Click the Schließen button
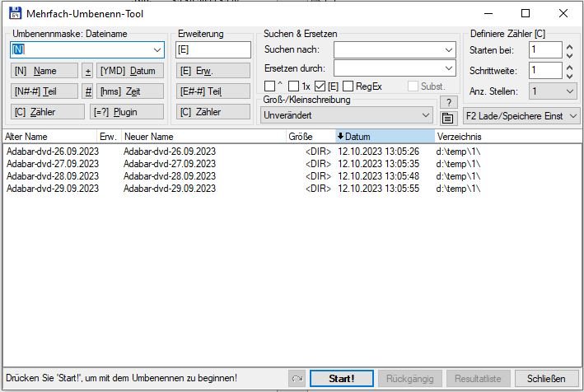Image resolution: width=584 pixels, height=392 pixels. tap(546, 379)
